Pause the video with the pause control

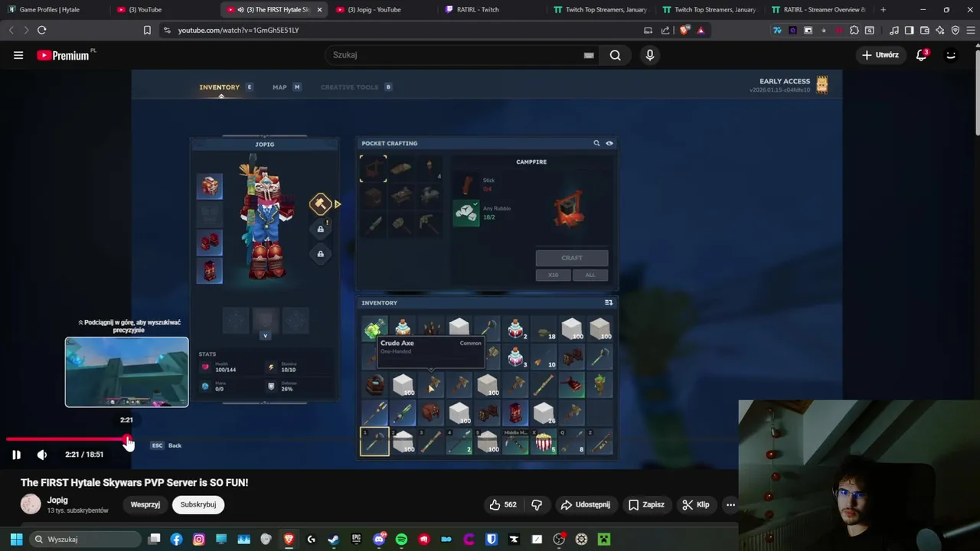click(16, 455)
